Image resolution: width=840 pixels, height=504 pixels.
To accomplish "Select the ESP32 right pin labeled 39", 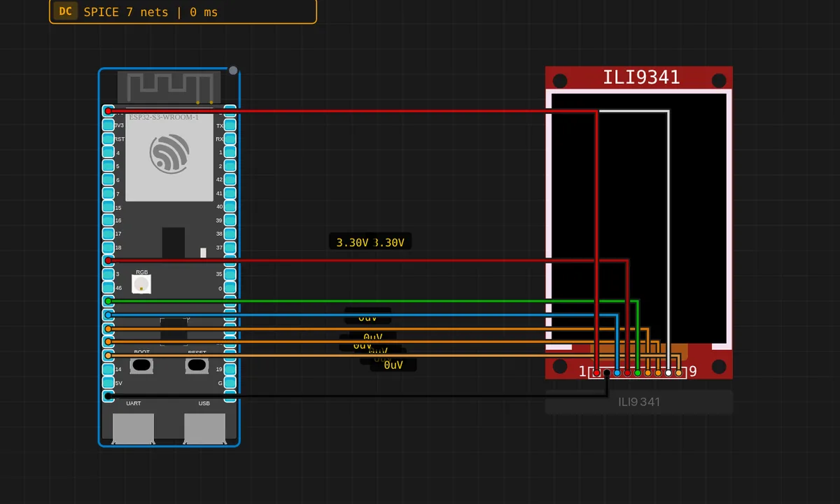I will pyautogui.click(x=230, y=220).
